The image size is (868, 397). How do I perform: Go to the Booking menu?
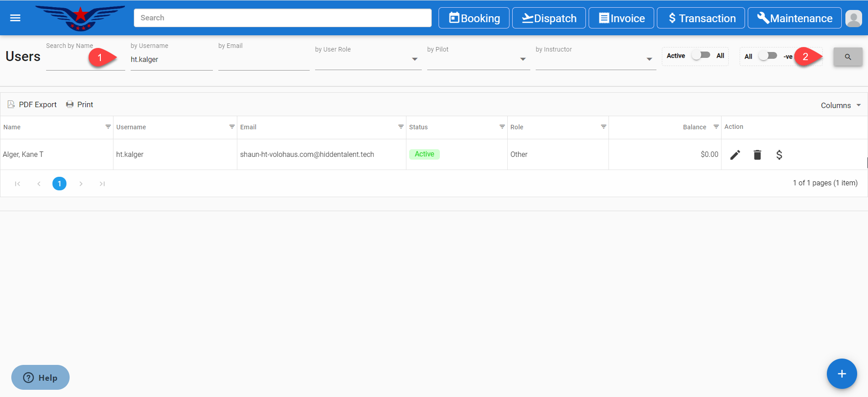pos(474,18)
